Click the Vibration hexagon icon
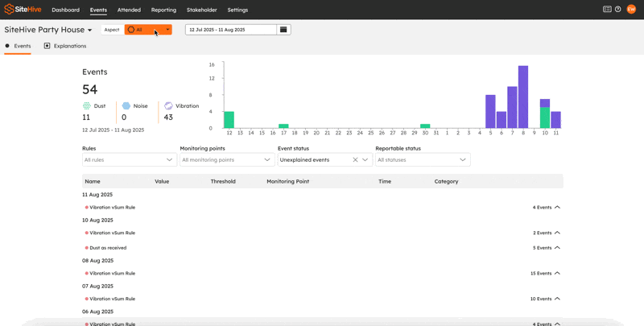 point(168,106)
